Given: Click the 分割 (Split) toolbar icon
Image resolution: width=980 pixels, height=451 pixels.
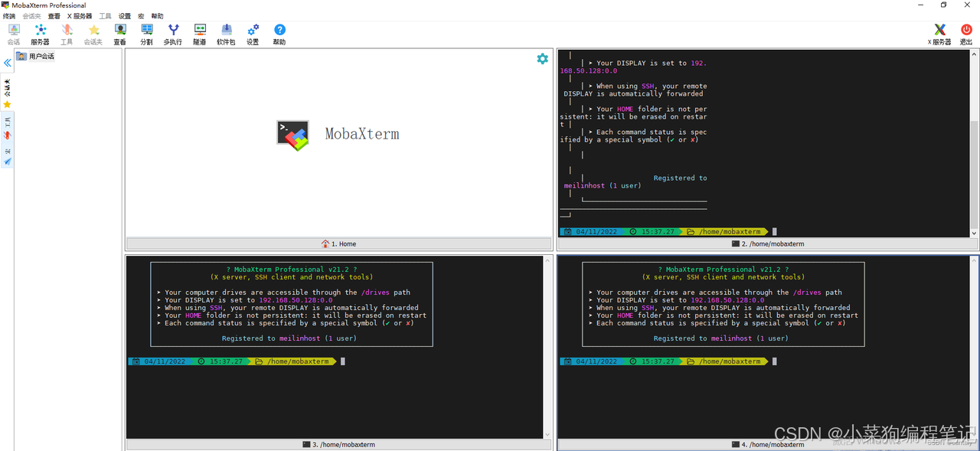Looking at the screenshot, I should coord(146,34).
